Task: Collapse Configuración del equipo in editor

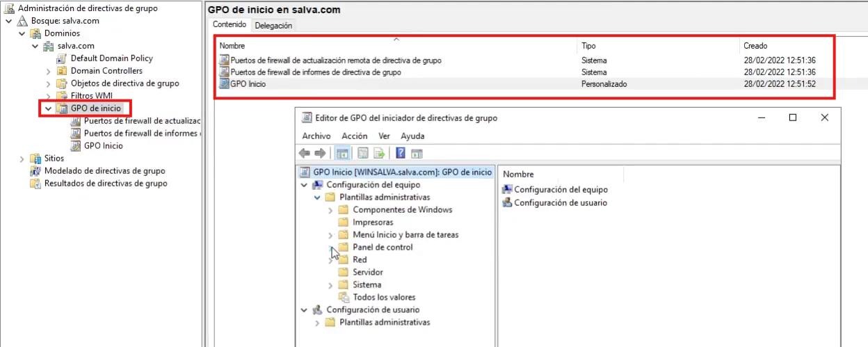Action: [x=304, y=185]
